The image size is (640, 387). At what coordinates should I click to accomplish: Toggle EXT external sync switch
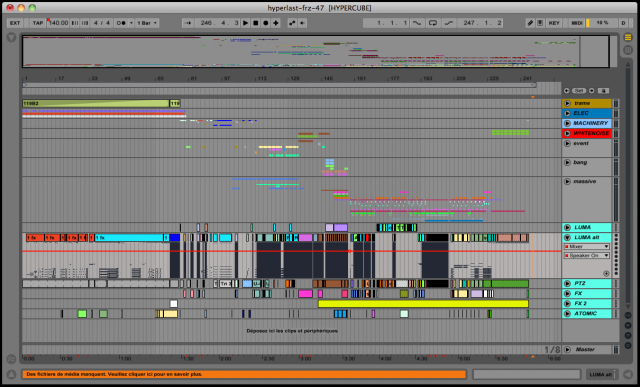pos(15,23)
